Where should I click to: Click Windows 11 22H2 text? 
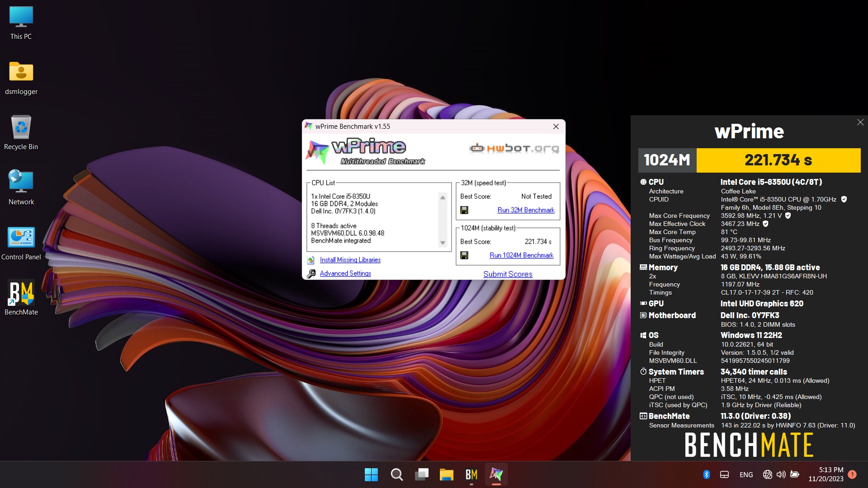pos(751,335)
